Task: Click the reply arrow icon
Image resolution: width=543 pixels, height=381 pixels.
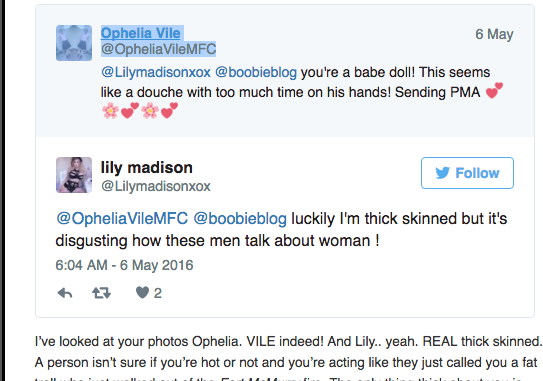Action: (x=65, y=293)
